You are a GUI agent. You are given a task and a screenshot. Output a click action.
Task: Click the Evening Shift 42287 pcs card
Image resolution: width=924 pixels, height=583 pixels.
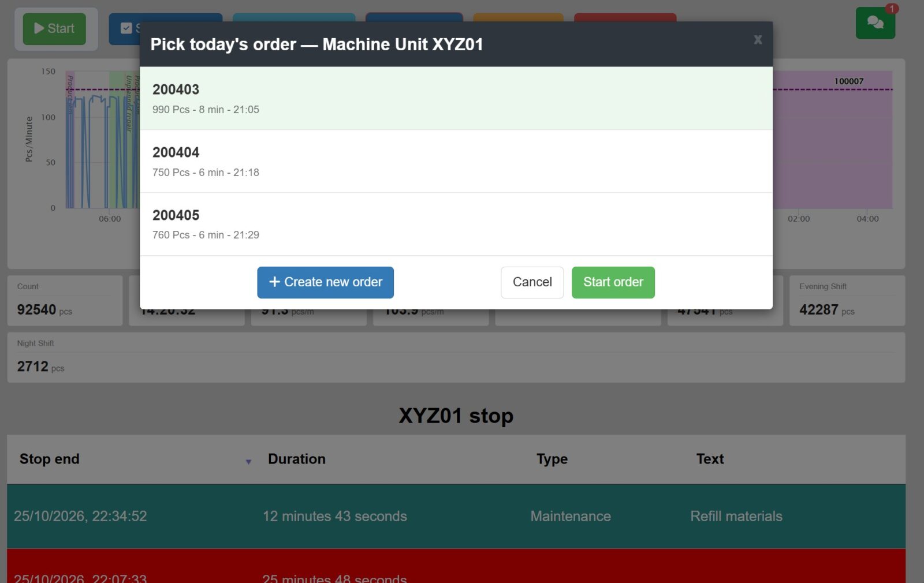coord(847,301)
